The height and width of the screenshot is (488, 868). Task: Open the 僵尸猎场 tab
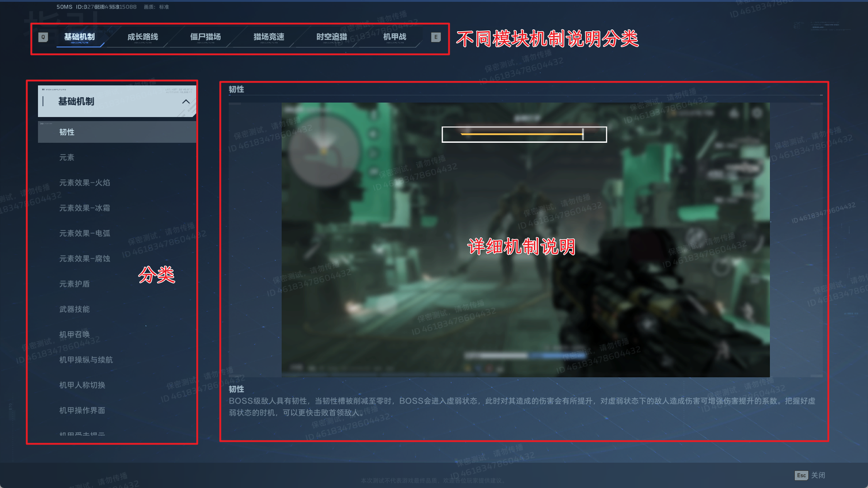206,37
